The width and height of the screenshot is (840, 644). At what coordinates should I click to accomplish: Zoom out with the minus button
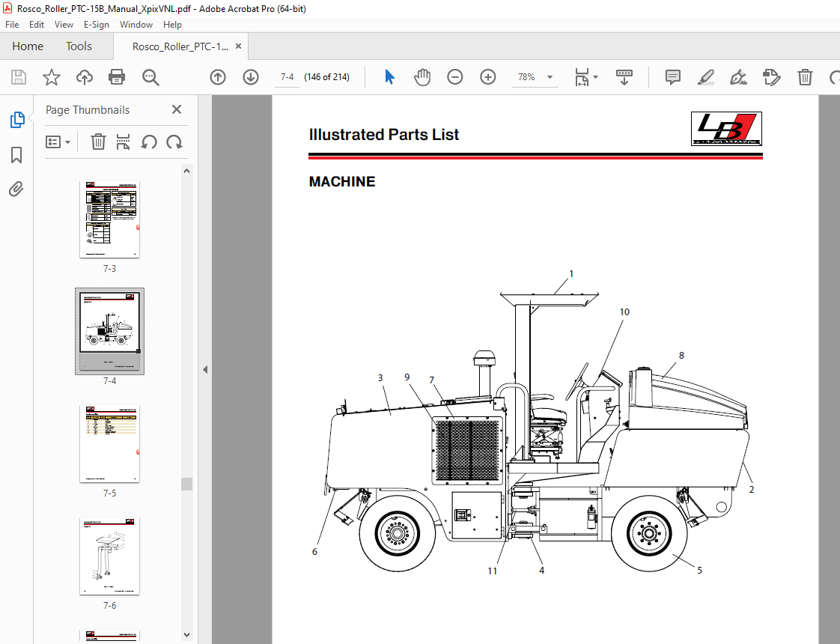[x=455, y=77]
